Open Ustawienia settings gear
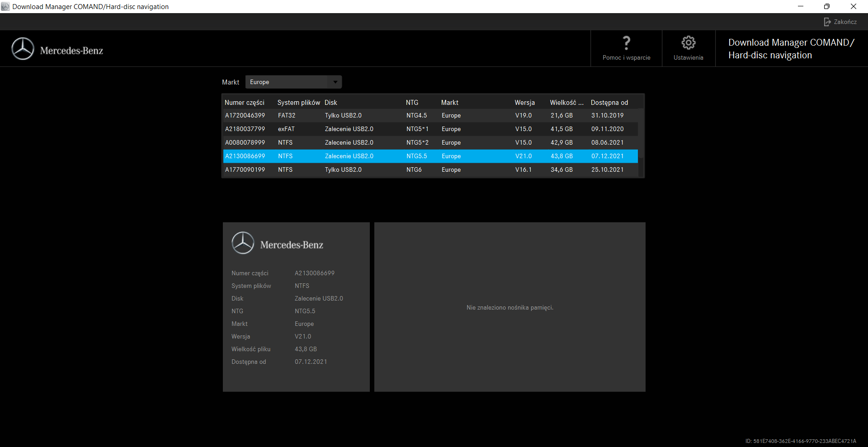Viewport: 868px width, 447px height. click(689, 43)
